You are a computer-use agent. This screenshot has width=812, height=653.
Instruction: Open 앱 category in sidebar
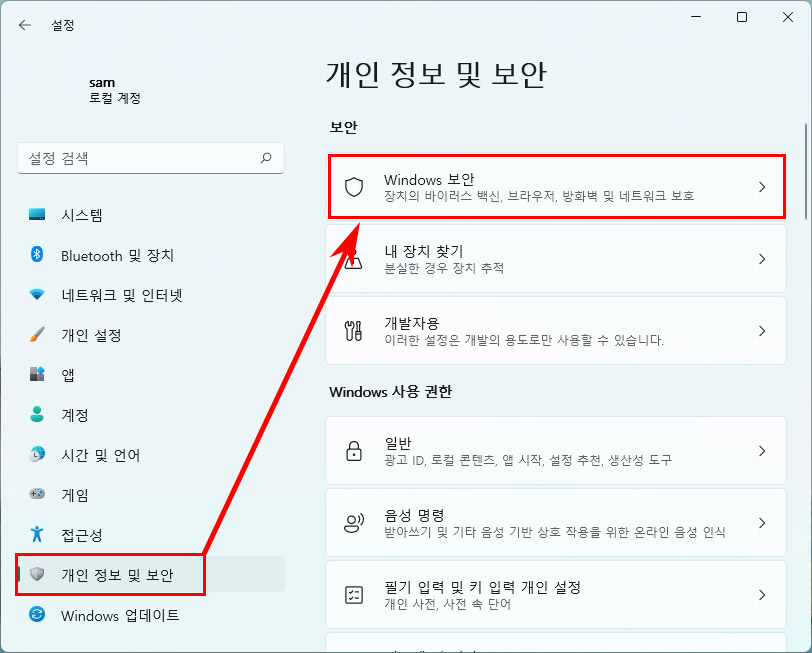pyautogui.click(x=151, y=374)
